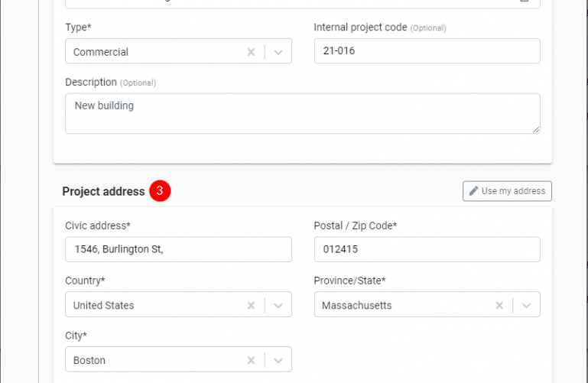Edit the Civic address field
The image size is (588, 383).
point(178,249)
